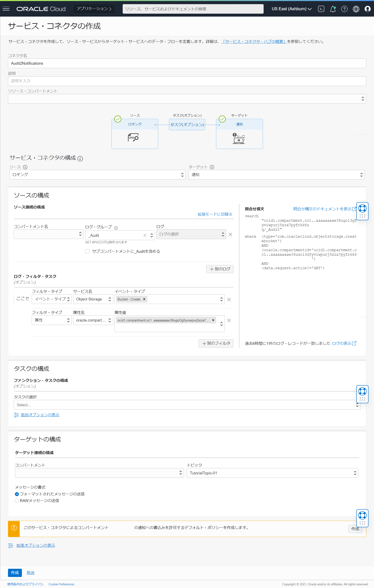Image resolution: width=374 pixels, height=588 pixels.
Task: Expand the トピック dropdown TutorialTopic-01
Action: pyautogui.click(x=272, y=473)
